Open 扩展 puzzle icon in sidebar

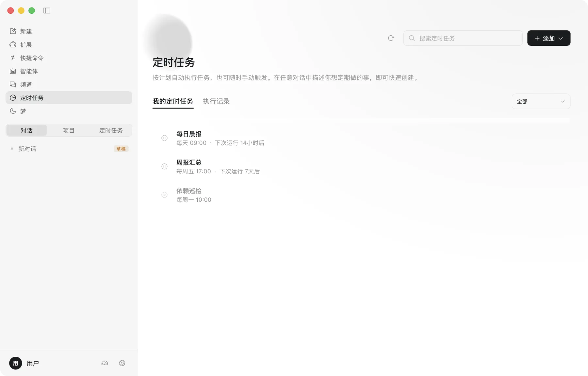13,44
